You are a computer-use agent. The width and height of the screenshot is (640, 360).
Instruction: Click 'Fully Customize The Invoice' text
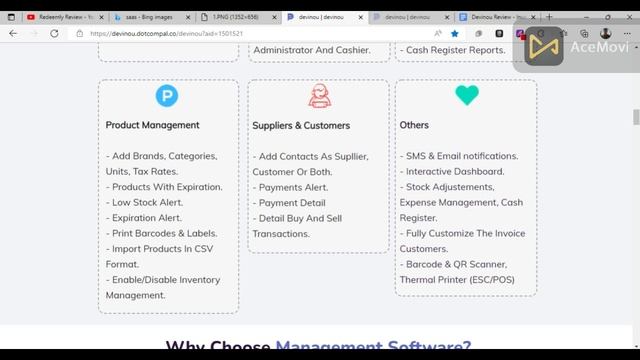(462, 233)
